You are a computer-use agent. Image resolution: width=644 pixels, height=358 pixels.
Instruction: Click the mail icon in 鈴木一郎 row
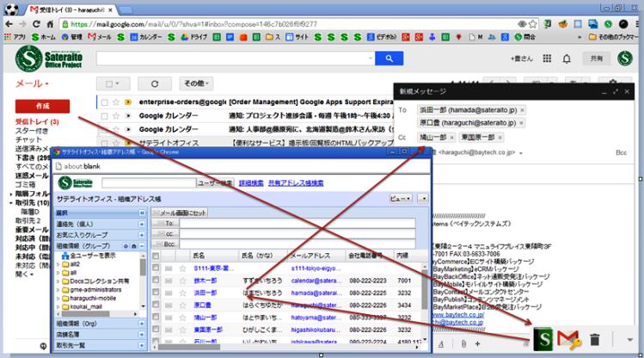point(169,281)
